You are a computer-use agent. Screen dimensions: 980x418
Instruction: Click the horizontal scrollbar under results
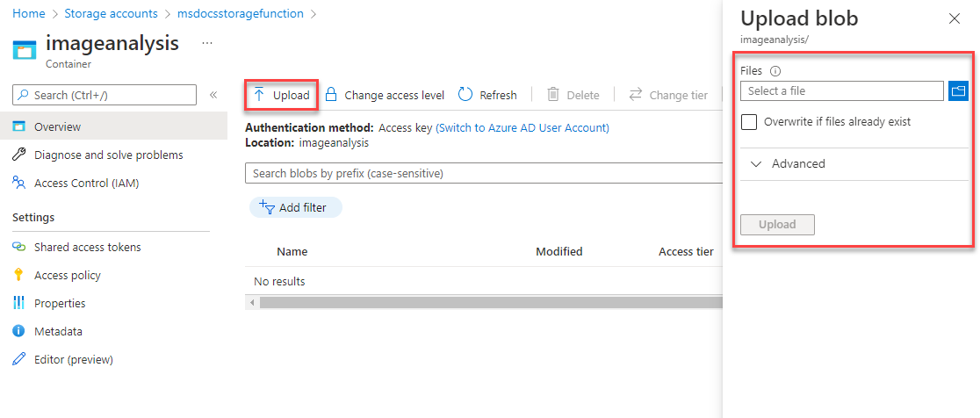(x=483, y=302)
